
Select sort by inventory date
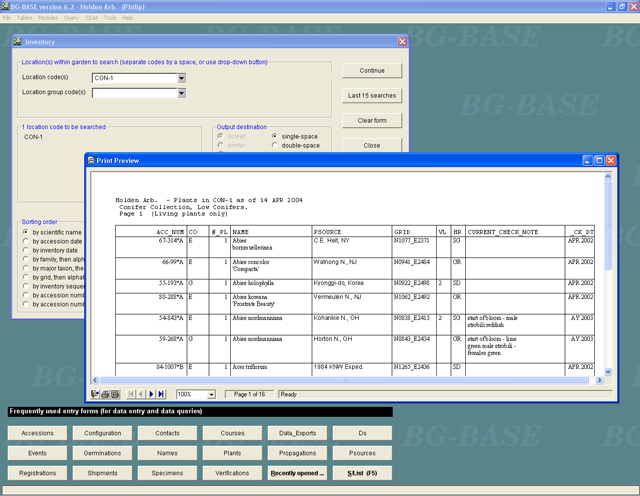click(26, 250)
